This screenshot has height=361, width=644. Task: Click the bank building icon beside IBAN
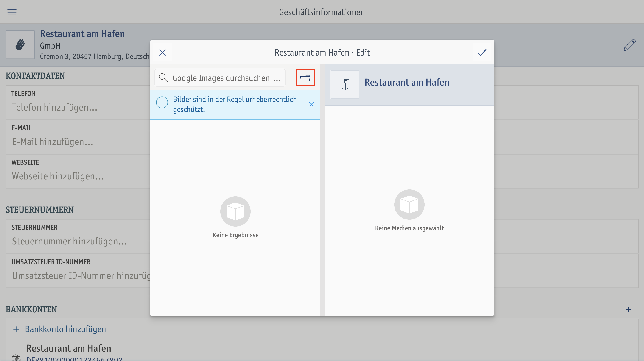pyautogui.click(x=16, y=358)
